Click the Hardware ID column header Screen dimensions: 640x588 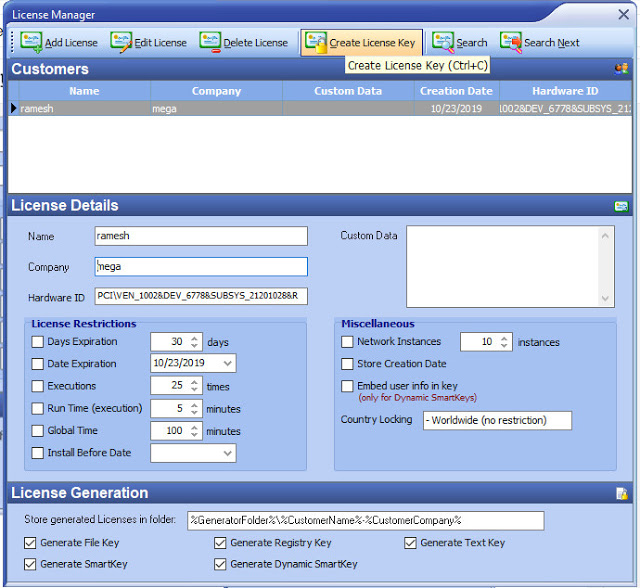[565, 91]
